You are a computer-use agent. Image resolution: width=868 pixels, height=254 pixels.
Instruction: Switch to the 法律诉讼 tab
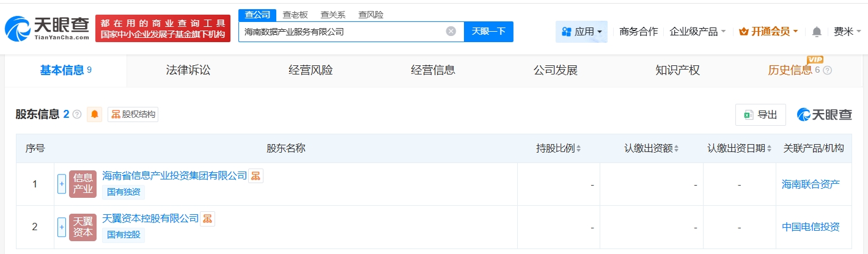pyautogui.click(x=188, y=70)
